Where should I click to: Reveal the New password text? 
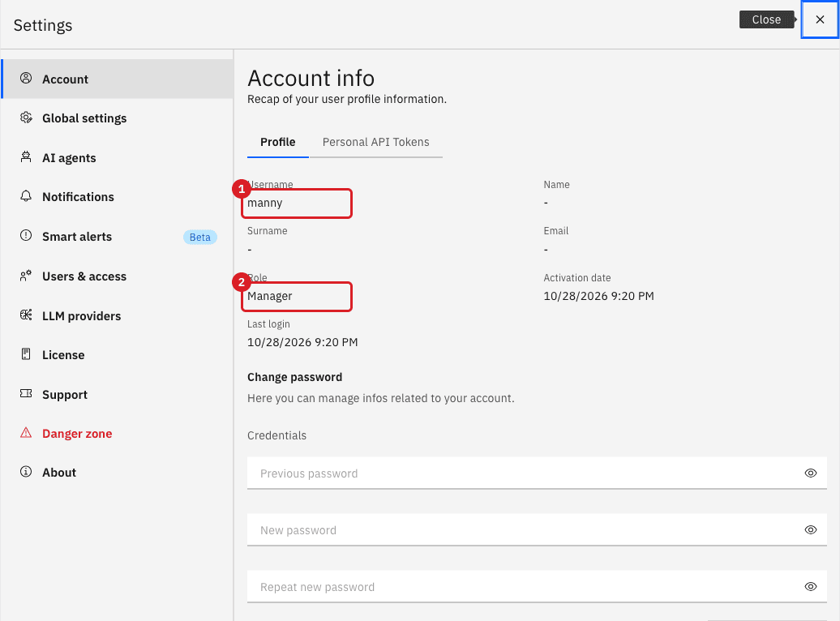pos(811,530)
